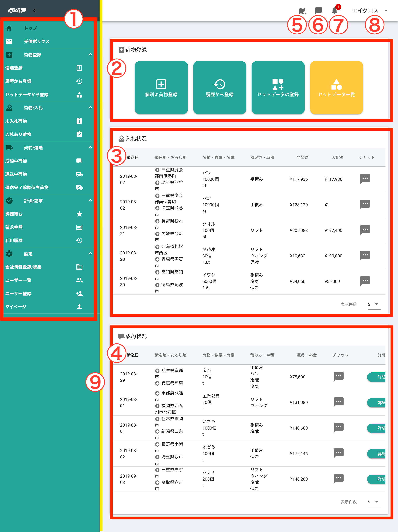The width and height of the screenshot is (398, 532).
Task: Click the 評価待ち star icon
Action: [79, 214]
